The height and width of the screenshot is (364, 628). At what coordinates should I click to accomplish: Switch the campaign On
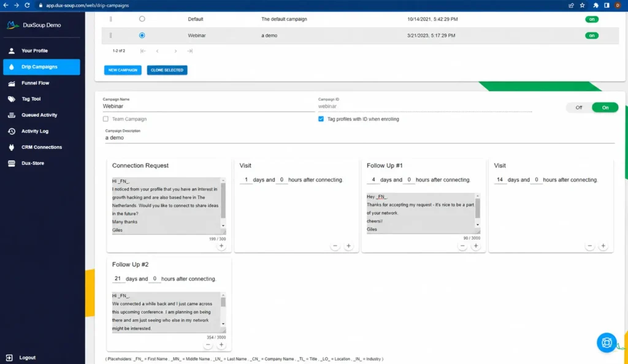605,107
